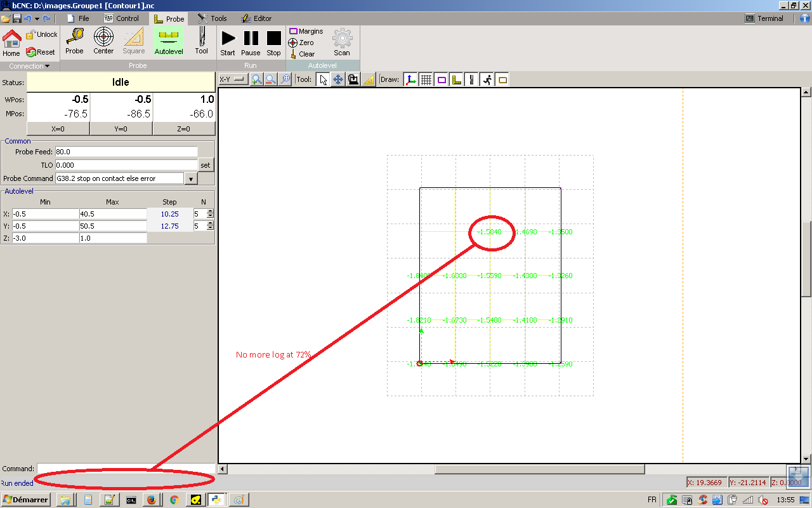Click the Reset controller button
The image size is (812, 508).
point(41,52)
